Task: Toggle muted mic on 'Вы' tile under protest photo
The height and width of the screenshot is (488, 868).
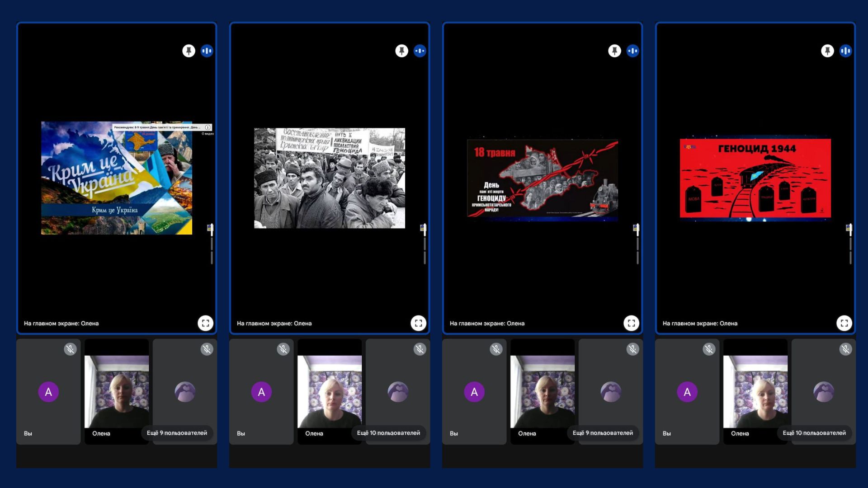Action: tap(283, 349)
